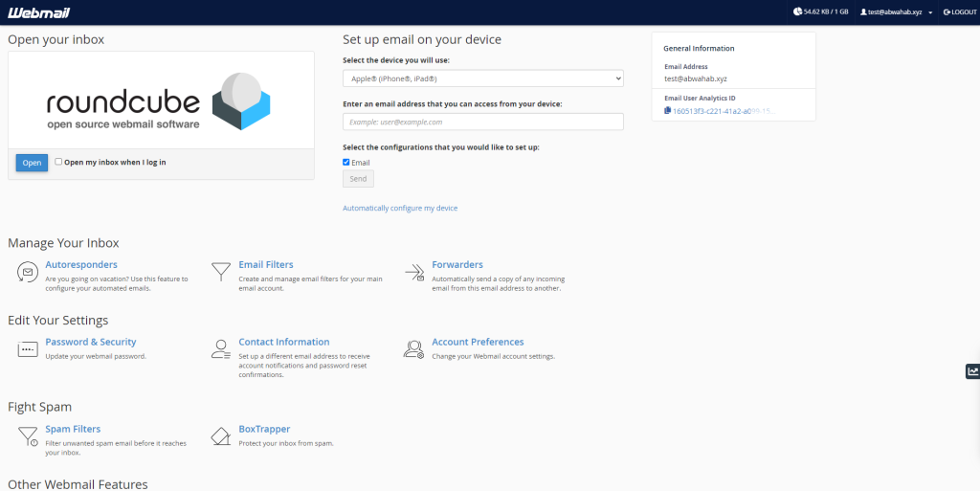Image resolution: width=980 pixels, height=491 pixels.
Task: Click the Password & Security icon
Action: (x=28, y=349)
